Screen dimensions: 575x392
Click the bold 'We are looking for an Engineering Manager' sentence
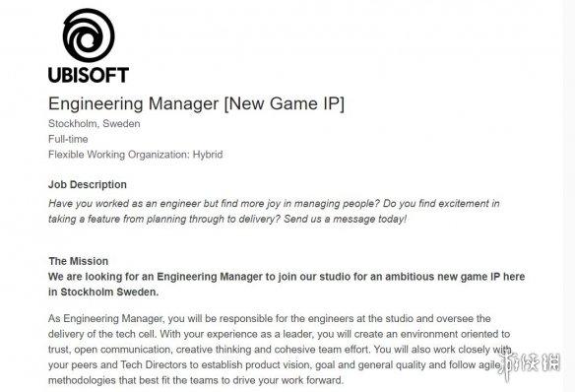[x=287, y=277]
